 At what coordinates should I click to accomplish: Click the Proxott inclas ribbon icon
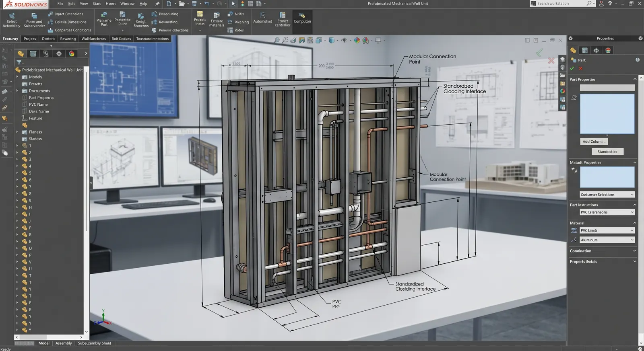(x=200, y=14)
